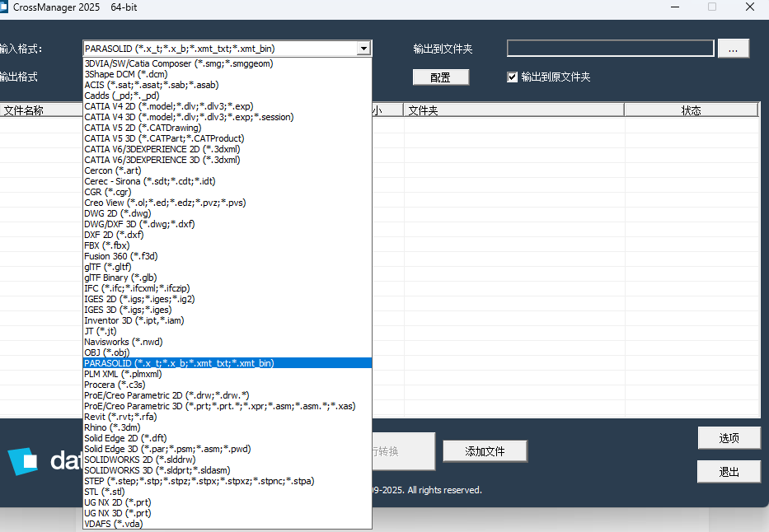
Task: Select highlighted PARASOLID list entry
Action: (227, 363)
